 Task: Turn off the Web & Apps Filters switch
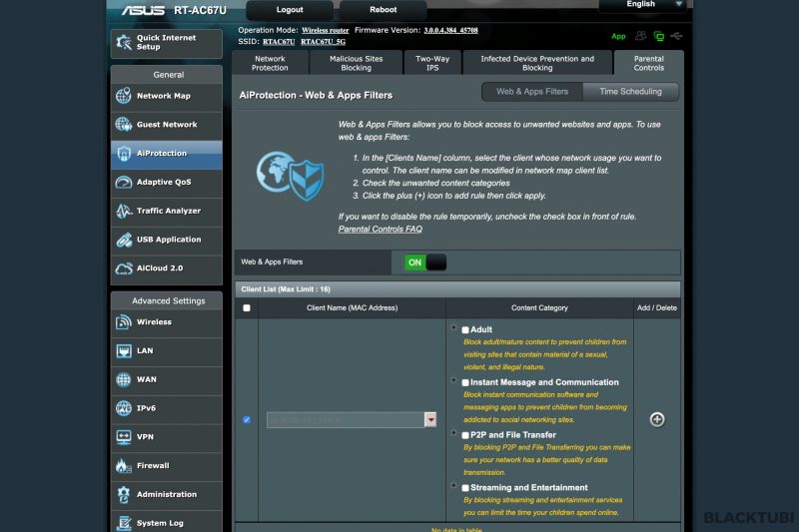425,263
